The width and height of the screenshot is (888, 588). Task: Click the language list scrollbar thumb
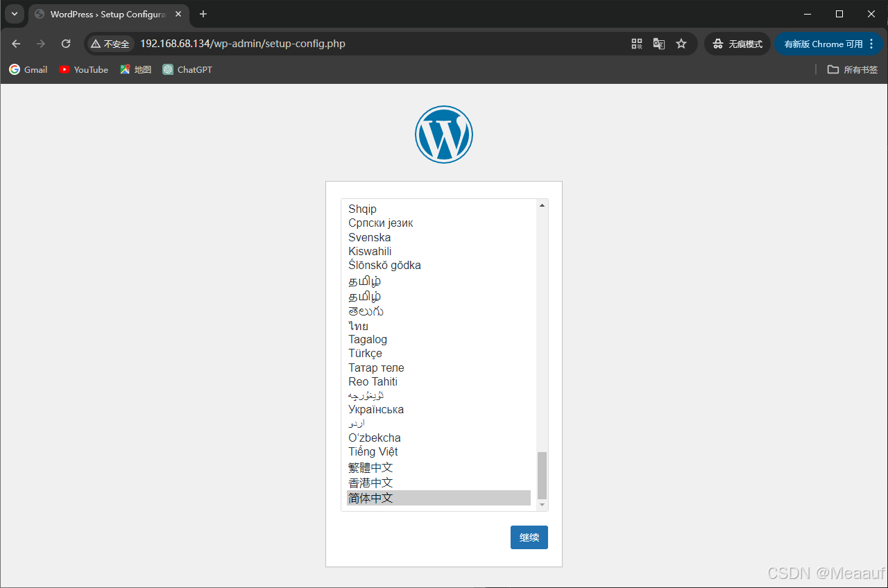542,475
